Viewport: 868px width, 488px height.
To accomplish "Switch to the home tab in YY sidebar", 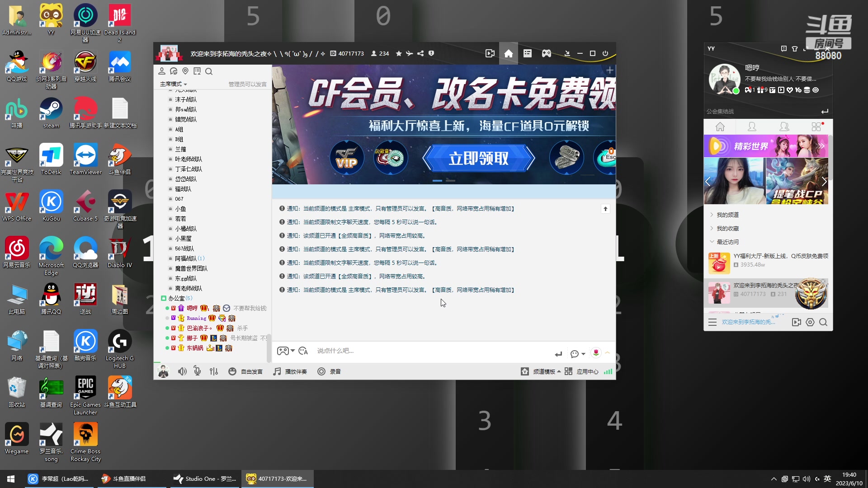I will coord(720,127).
